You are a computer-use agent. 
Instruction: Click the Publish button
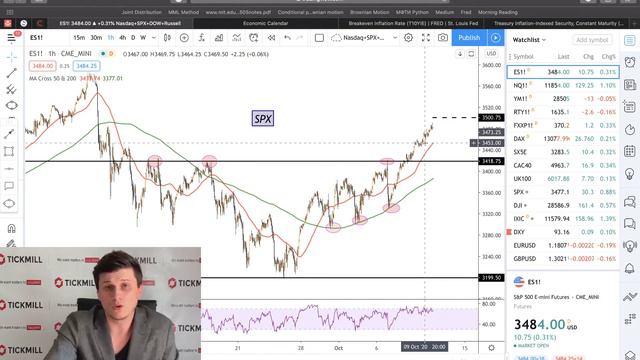(x=469, y=38)
